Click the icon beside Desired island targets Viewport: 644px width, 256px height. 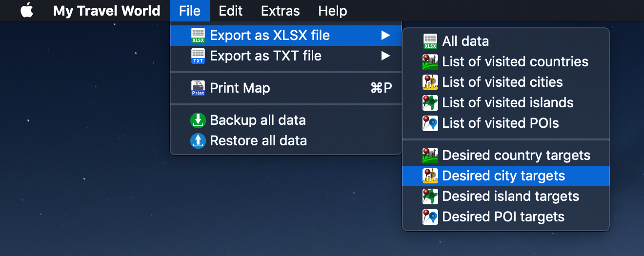point(430,197)
